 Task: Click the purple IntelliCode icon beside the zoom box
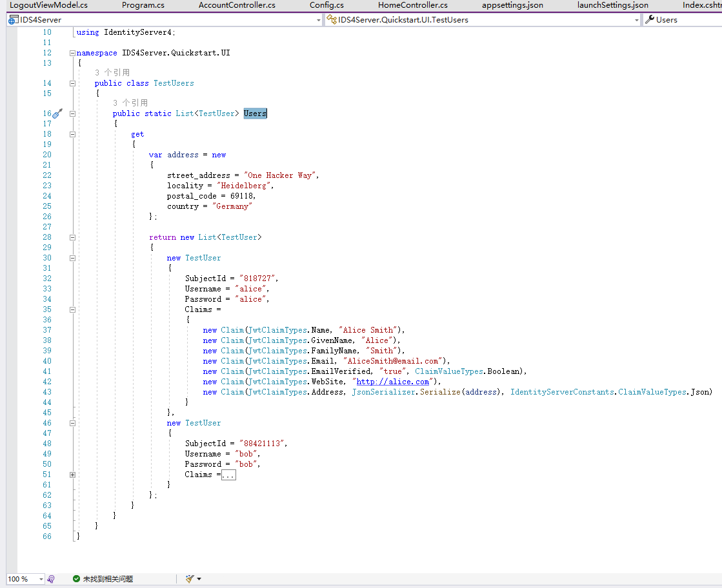tap(52, 579)
